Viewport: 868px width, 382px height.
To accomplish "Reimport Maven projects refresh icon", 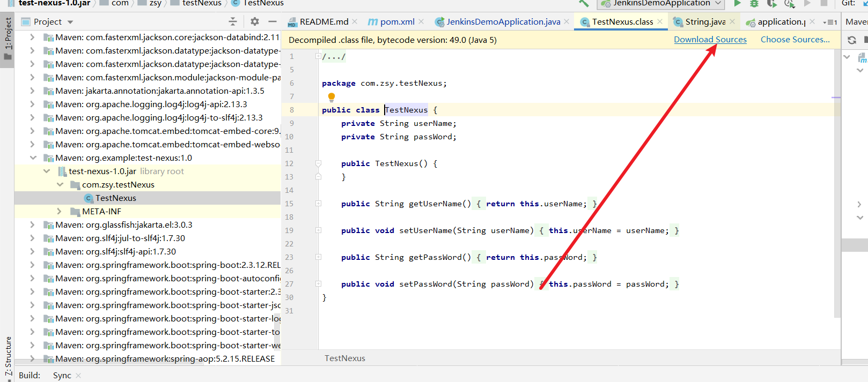I will [851, 40].
